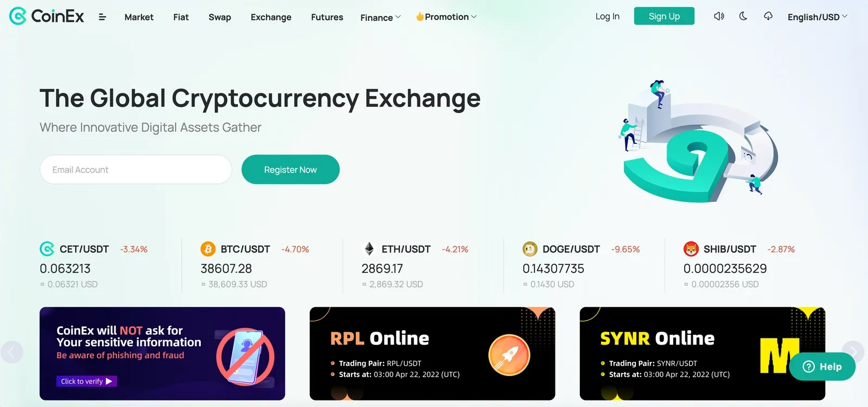Open the announcements speaker icon

click(x=719, y=16)
